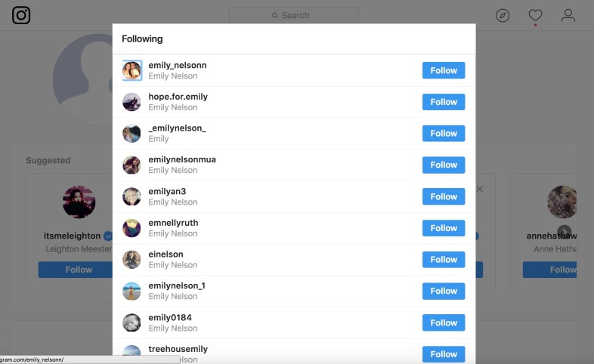This screenshot has height=364, width=594.
Task: Open emilyan3 username link
Action: coord(167,192)
